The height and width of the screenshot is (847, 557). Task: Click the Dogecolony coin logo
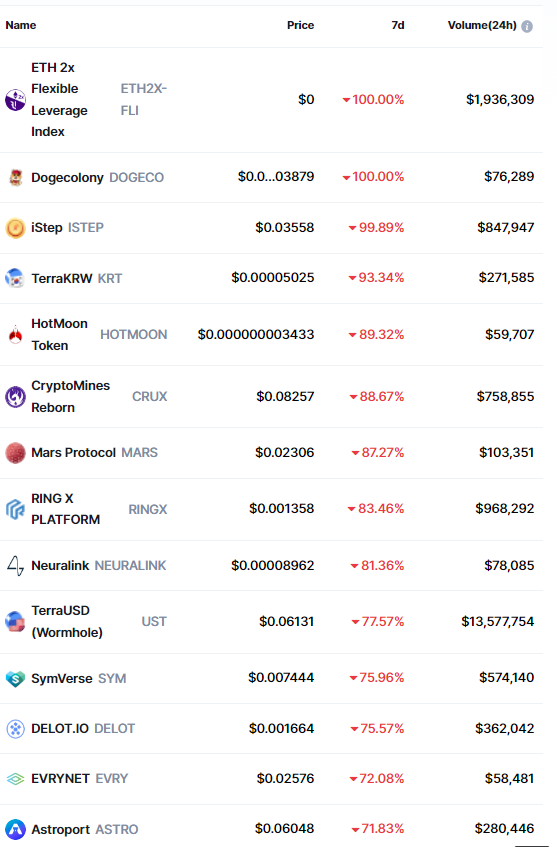click(15, 177)
